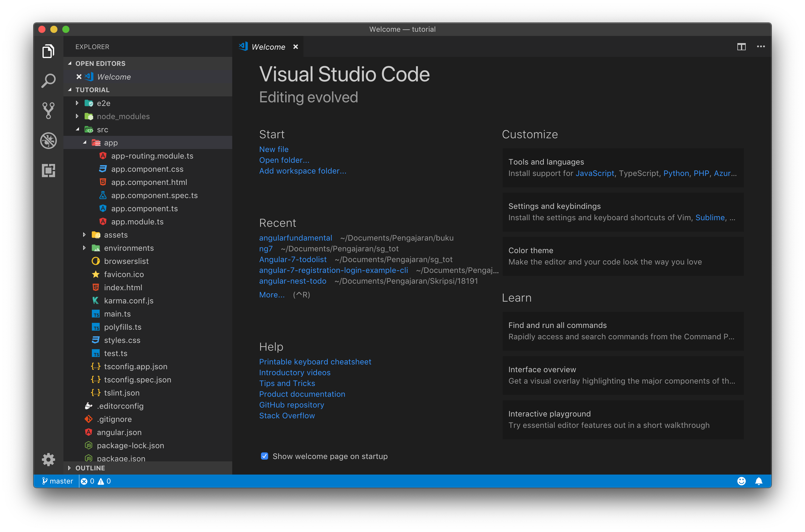Image resolution: width=805 pixels, height=532 pixels.
Task: Open recent project angularfundamental
Action: click(x=295, y=238)
